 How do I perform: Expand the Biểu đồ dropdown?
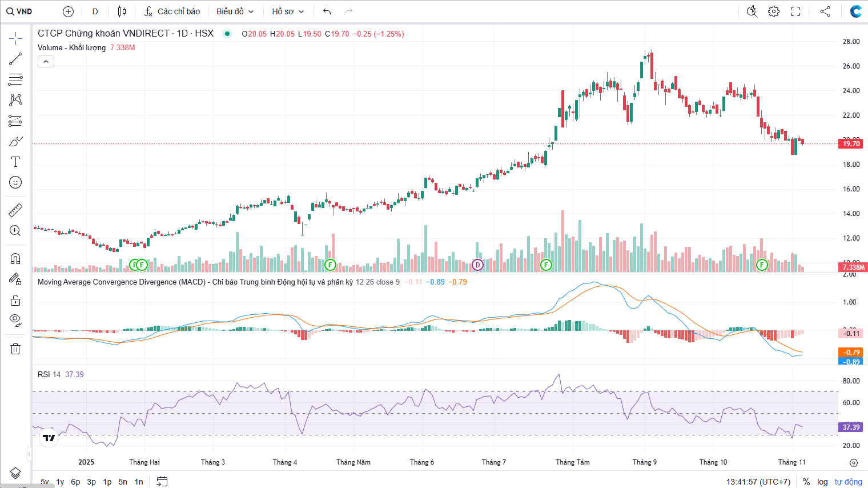click(235, 11)
